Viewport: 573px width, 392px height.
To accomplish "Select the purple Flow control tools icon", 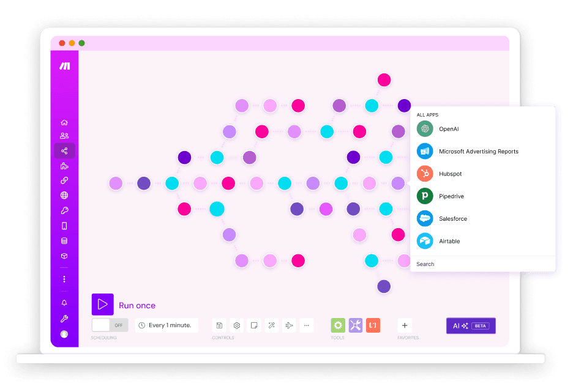I will click(x=355, y=325).
